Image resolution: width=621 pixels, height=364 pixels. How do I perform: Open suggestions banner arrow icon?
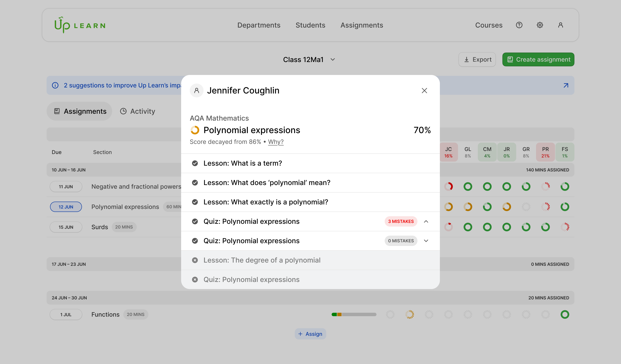(x=566, y=86)
